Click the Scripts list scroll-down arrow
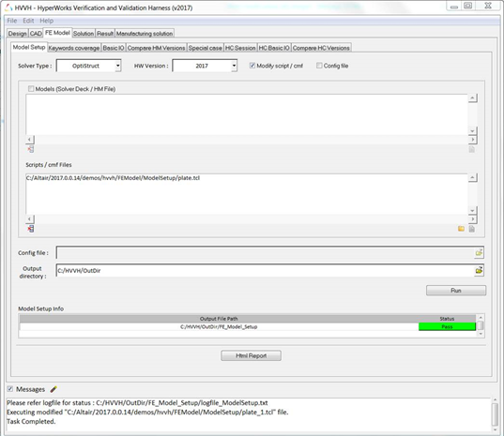504x436 pixels. 472,211
